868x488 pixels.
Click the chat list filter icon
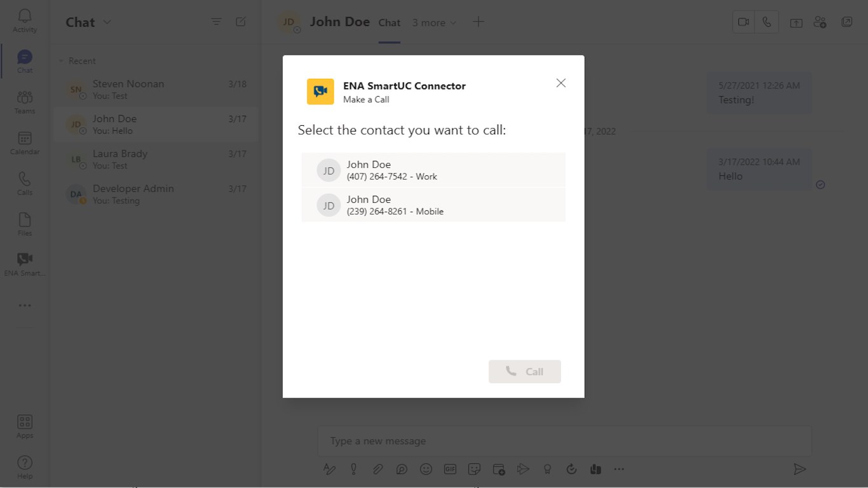click(217, 22)
